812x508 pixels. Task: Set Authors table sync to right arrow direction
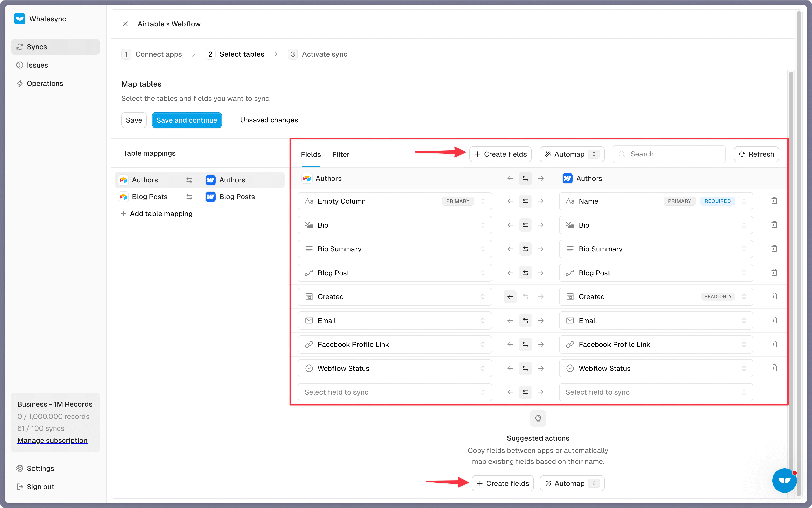541,178
